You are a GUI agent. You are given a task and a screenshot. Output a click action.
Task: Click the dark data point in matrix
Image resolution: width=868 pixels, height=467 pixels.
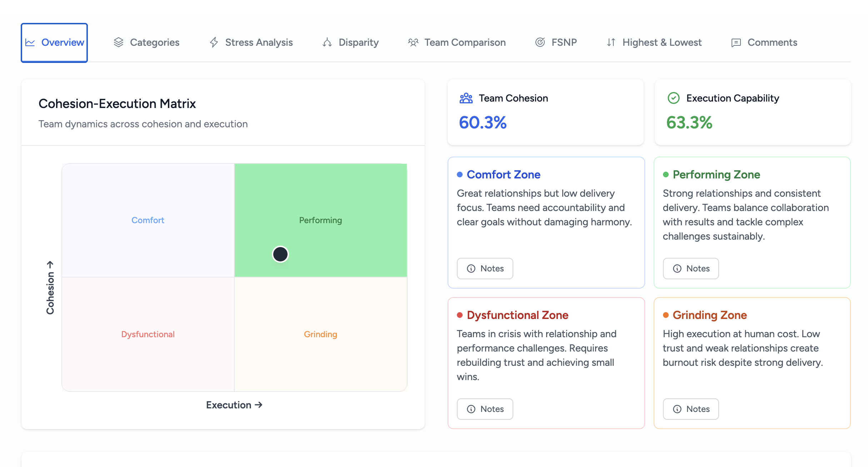[x=280, y=254]
